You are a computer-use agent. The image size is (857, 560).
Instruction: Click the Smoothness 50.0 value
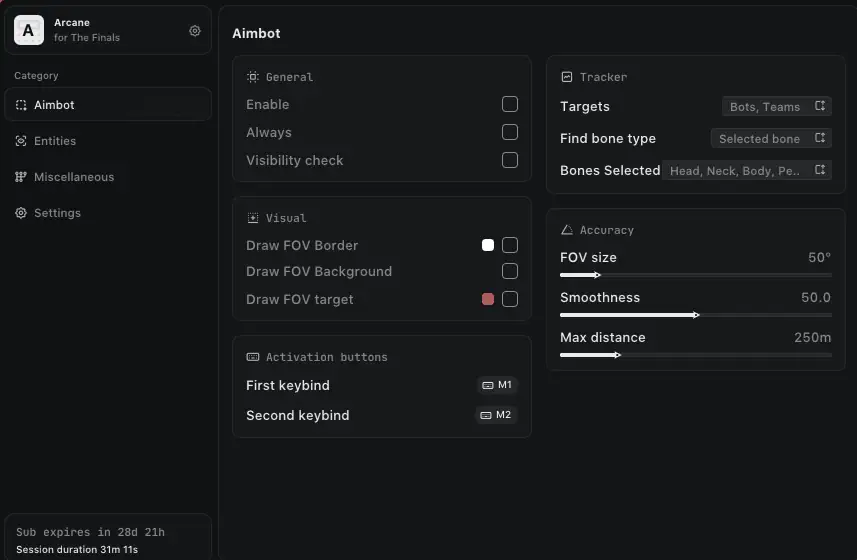tap(816, 297)
